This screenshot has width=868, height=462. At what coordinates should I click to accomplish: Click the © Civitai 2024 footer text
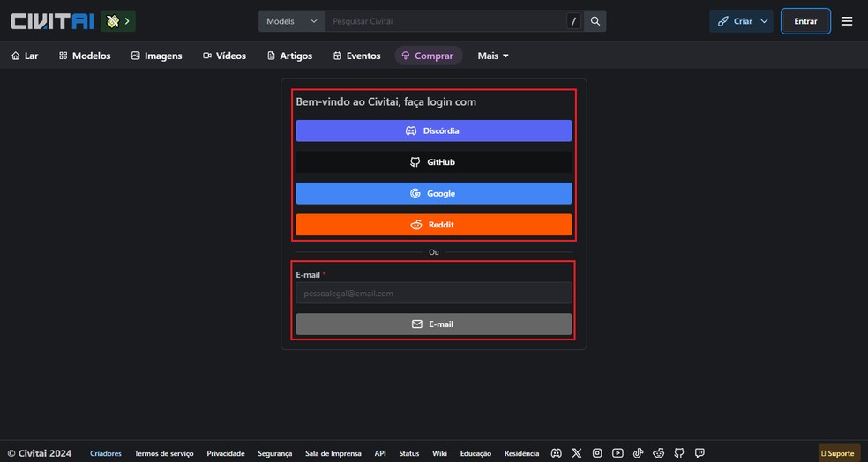pyautogui.click(x=40, y=453)
